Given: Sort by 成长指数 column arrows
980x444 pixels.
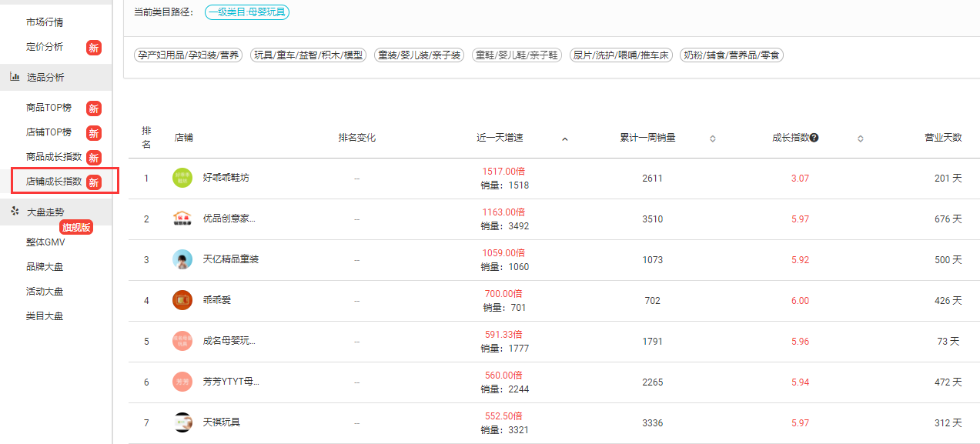Looking at the screenshot, I should (861, 139).
